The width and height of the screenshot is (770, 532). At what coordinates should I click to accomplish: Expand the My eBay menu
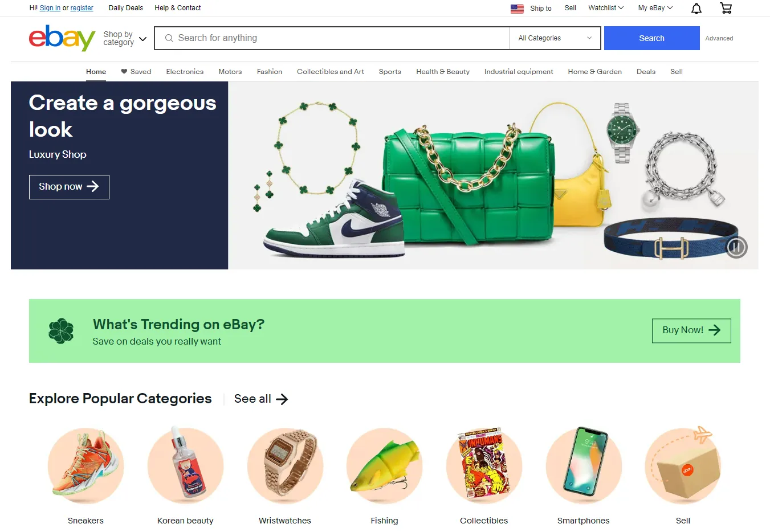(x=655, y=8)
